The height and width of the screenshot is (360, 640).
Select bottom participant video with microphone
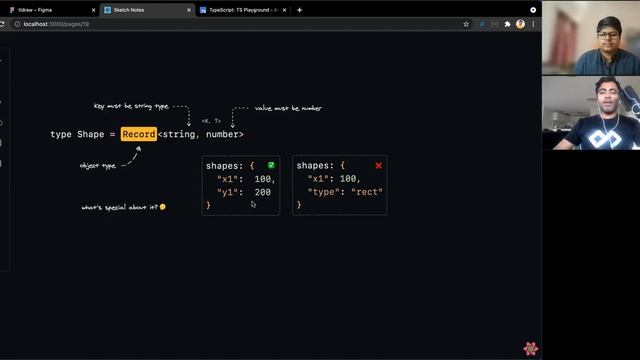tap(591, 113)
